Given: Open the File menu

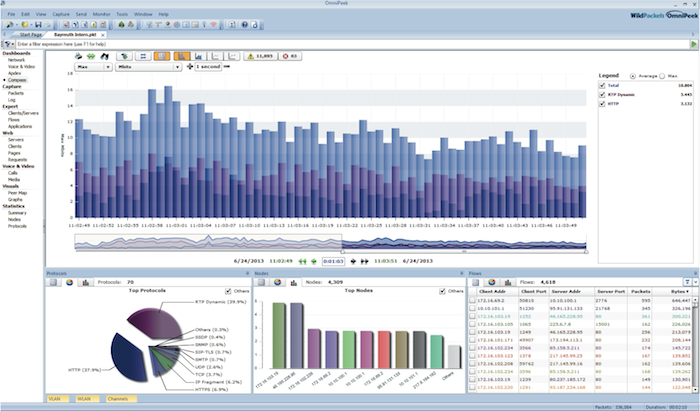Looking at the screenshot, I should pyautogui.click(x=11, y=14).
